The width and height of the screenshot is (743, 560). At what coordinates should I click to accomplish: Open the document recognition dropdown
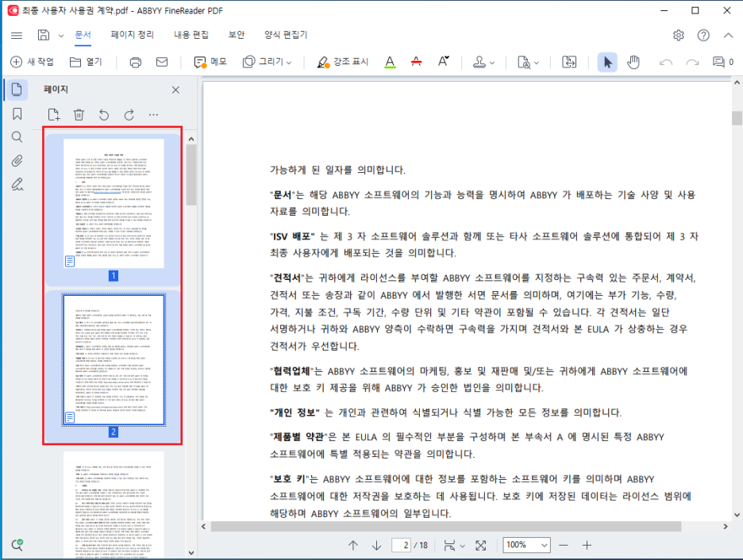coord(528,62)
